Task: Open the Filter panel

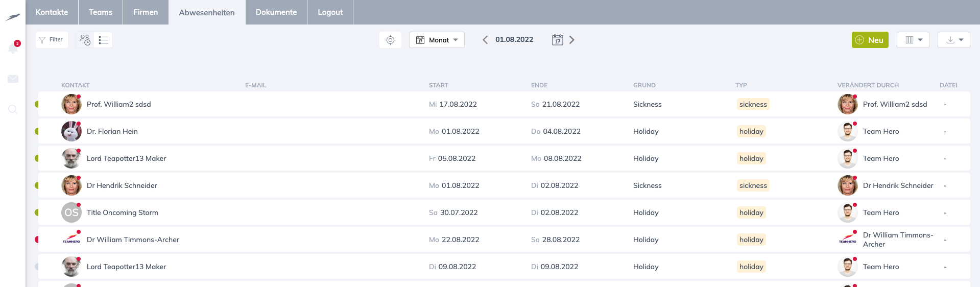Action: pyautogui.click(x=52, y=40)
